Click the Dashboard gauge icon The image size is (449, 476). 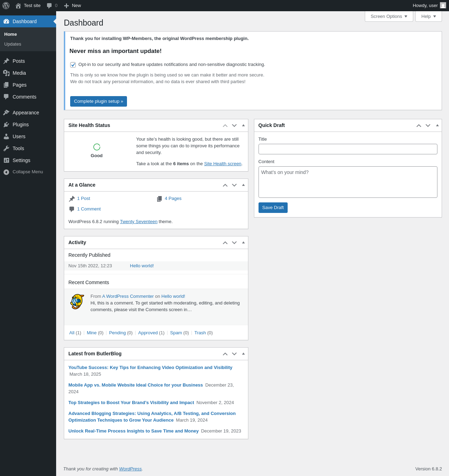pyautogui.click(x=6, y=21)
